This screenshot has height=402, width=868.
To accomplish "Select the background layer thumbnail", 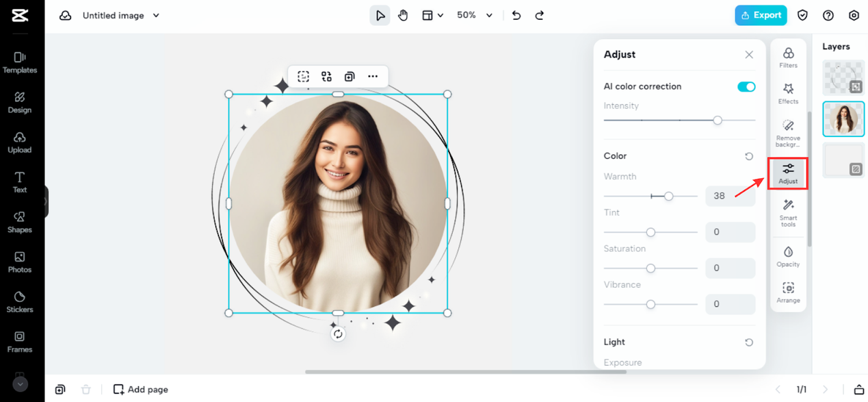I will (843, 160).
